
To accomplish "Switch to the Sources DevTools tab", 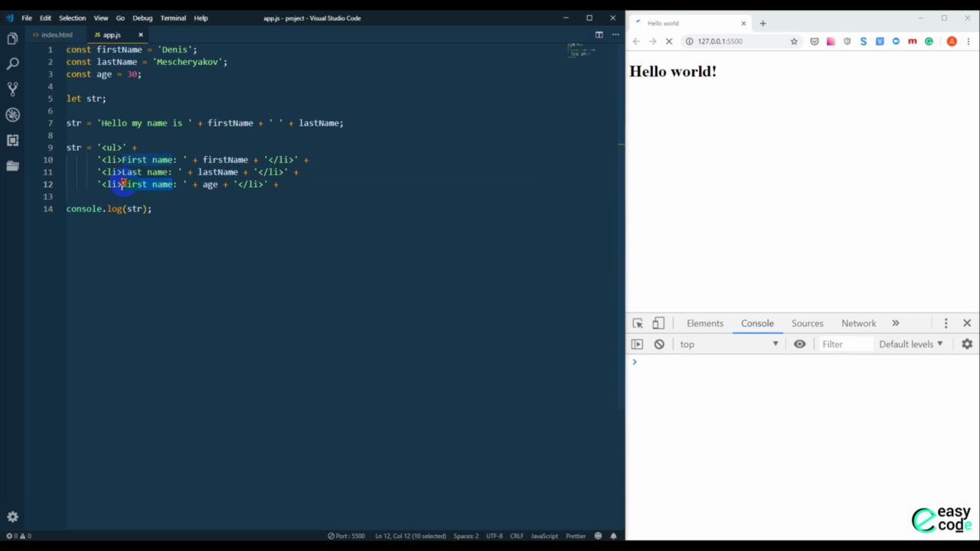I will click(x=808, y=324).
